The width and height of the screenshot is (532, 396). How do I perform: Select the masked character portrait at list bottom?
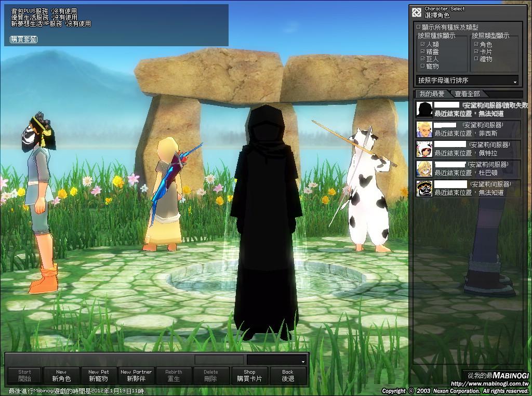(x=424, y=188)
